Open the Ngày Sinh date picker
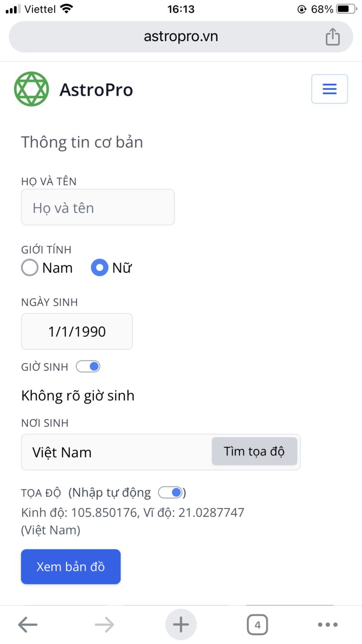The image size is (362, 644). tap(76, 331)
